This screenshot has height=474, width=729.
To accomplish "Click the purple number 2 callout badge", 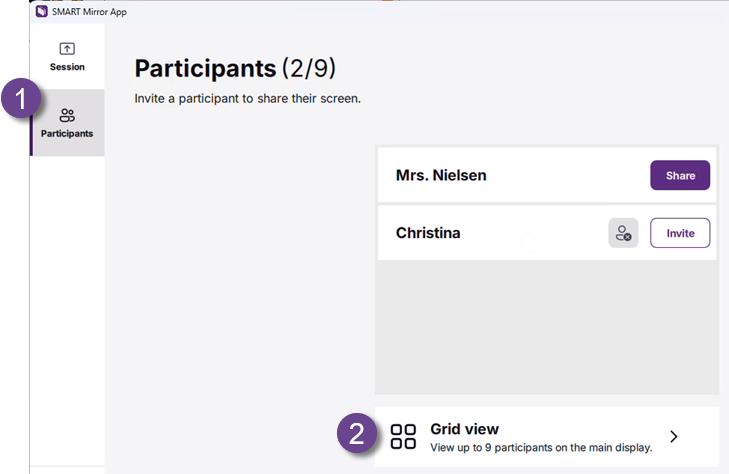I will [357, 436].
